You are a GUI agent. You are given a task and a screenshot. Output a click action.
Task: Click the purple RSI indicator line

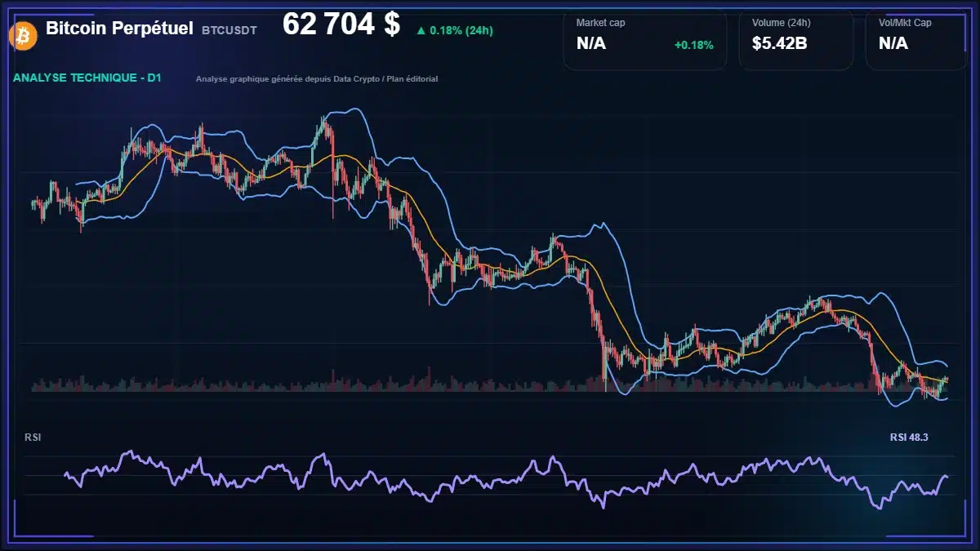(x=506, y=479)
